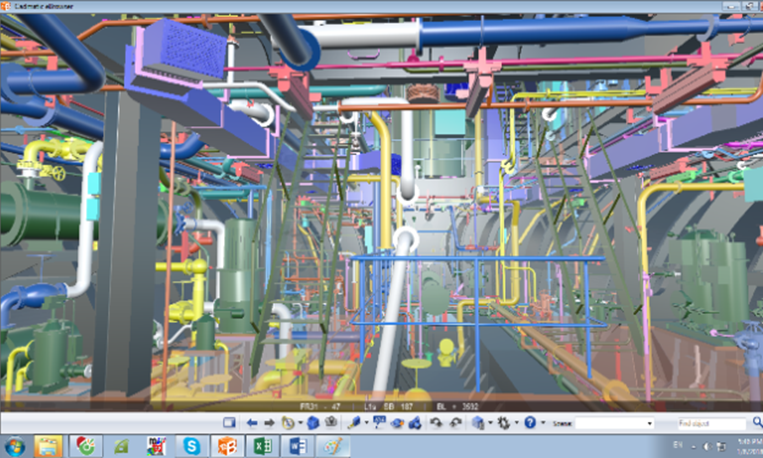Open Skype from the taskbar

pos(191,446)
